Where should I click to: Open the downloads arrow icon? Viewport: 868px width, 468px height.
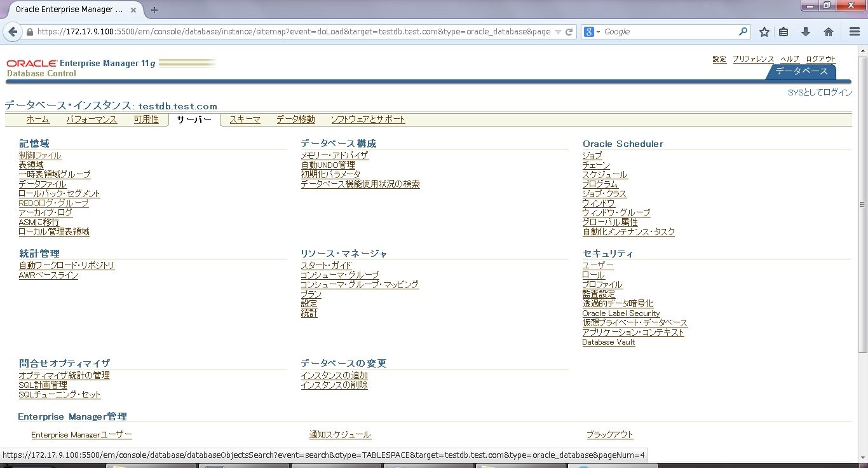pyautogui.click(x=806, y=32)
